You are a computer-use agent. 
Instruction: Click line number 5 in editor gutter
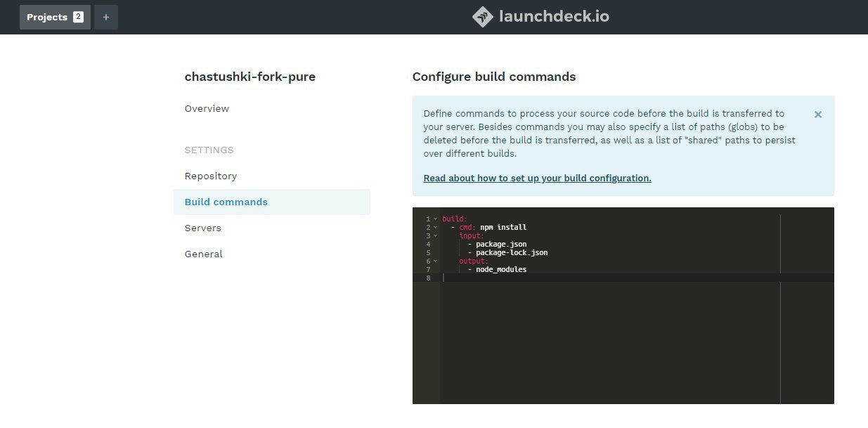click(x=428, y=253)
